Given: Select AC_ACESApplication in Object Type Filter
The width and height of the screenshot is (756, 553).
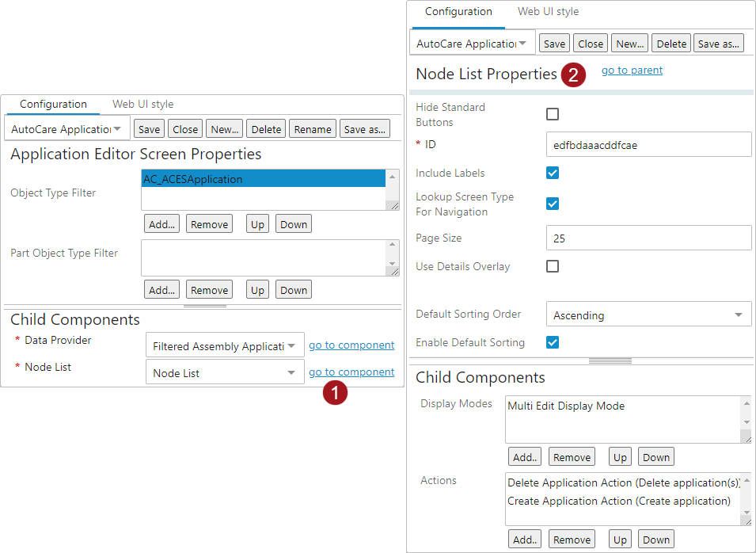Looking at the screenshot, I should click(264, 179).
